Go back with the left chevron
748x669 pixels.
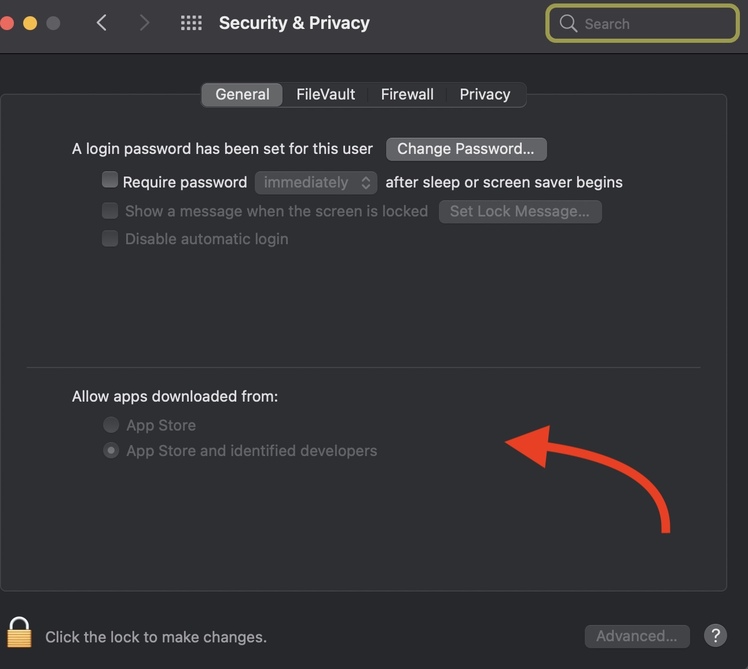click(x=102, y=23)
